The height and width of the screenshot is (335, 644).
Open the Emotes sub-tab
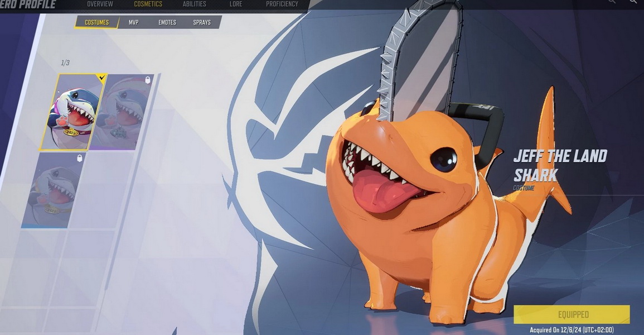pos(167,22)
